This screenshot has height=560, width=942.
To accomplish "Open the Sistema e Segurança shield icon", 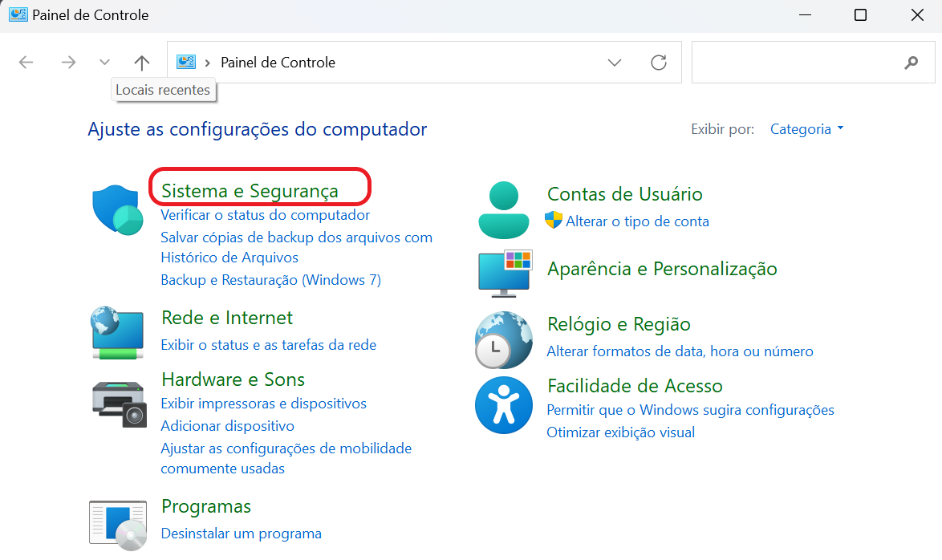I will [118, 209].
